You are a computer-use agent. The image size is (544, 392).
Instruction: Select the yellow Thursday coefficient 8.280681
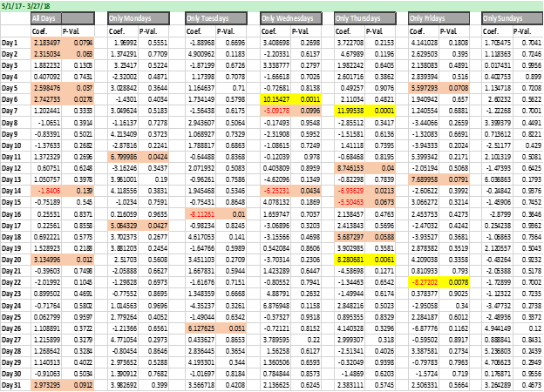350,260
